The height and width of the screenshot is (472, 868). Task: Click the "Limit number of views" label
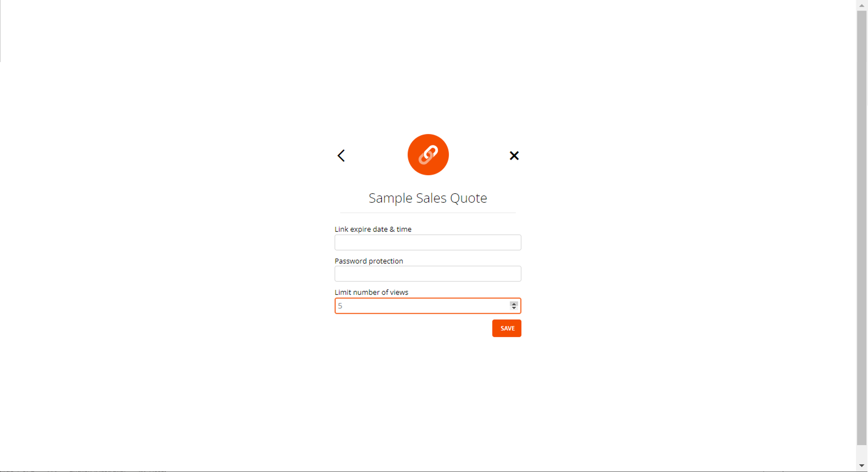(371, 292)
